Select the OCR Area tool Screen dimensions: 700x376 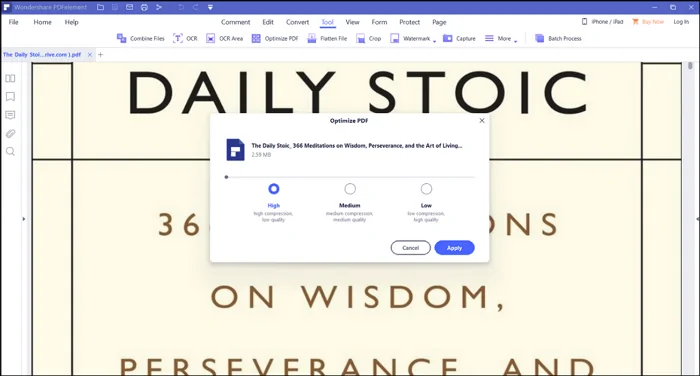pyautogui.click(x=225, y=38)
